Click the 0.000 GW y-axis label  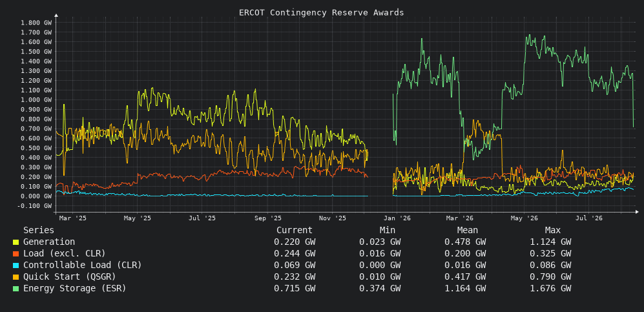[x=36, y=196]
